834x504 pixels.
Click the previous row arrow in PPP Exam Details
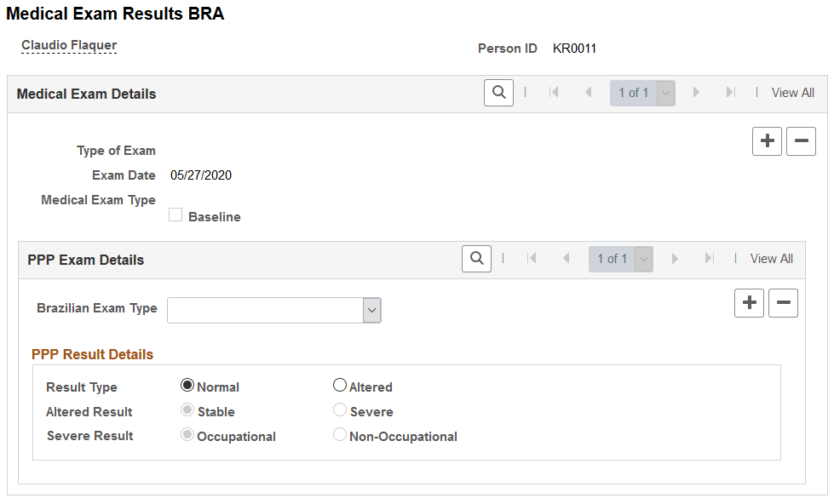(567, 258)
